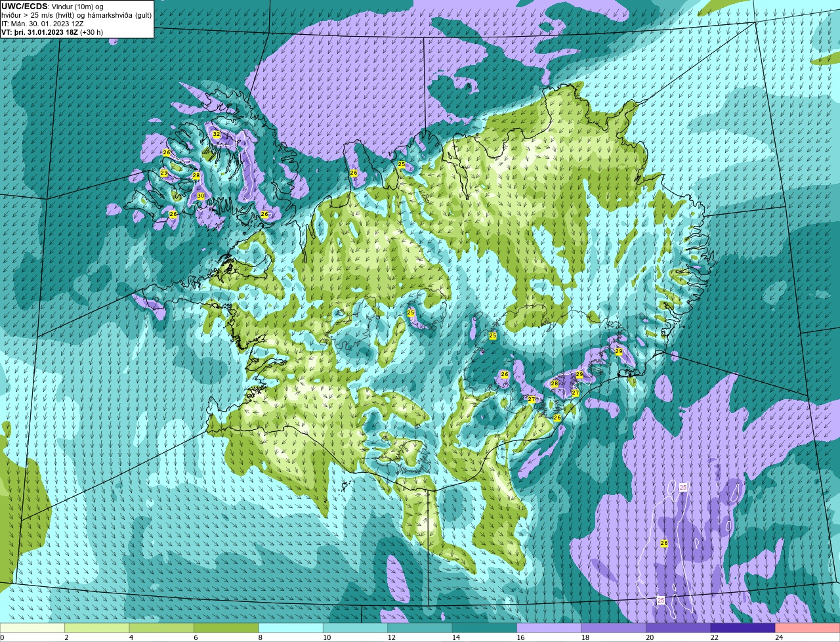Click the legend scale label "8"

click(x=260, y=637)
